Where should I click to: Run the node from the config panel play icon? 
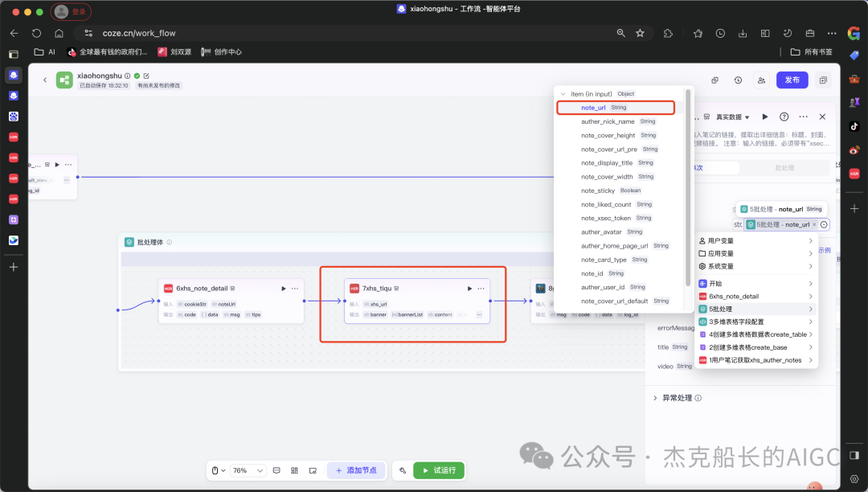(765, 117)
